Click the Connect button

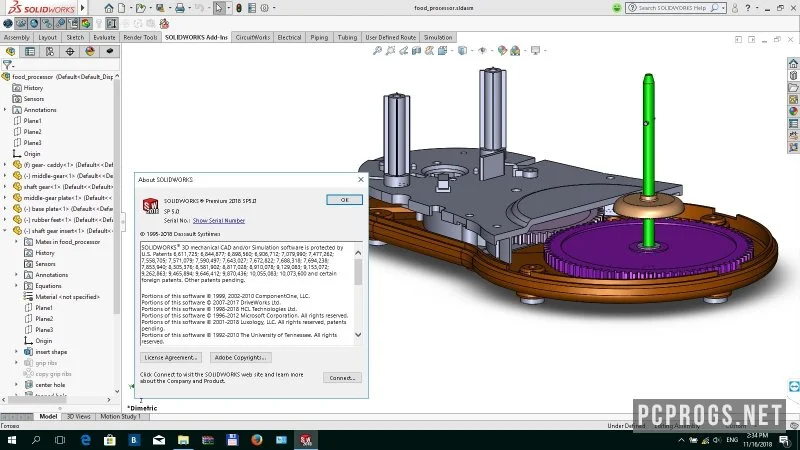coord(342,378)
